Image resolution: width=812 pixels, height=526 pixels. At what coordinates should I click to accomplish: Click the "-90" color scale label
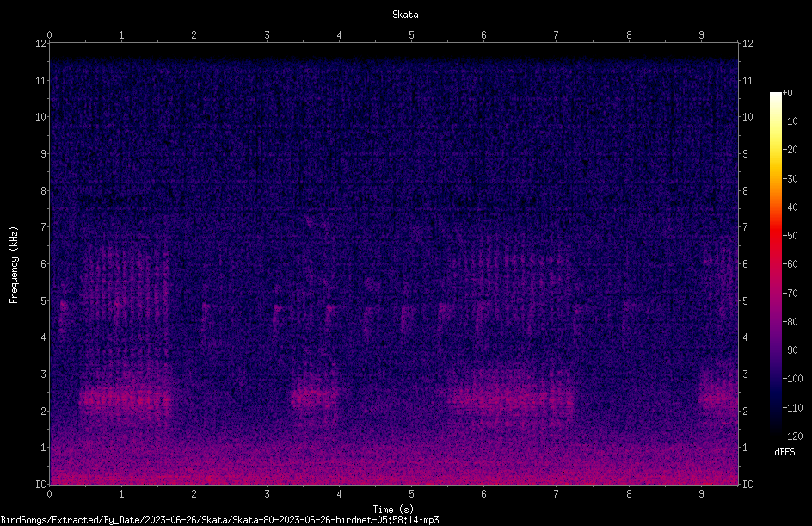pos(790,350)
